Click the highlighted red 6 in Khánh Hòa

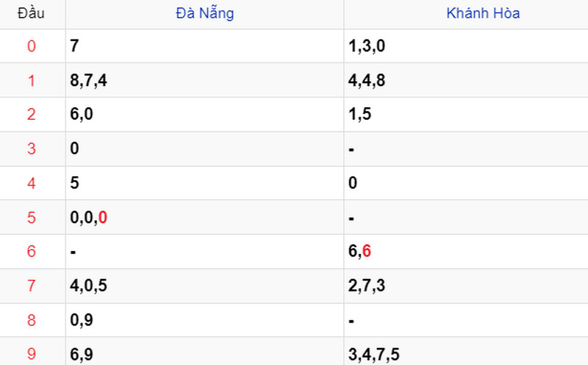point(367,251)
